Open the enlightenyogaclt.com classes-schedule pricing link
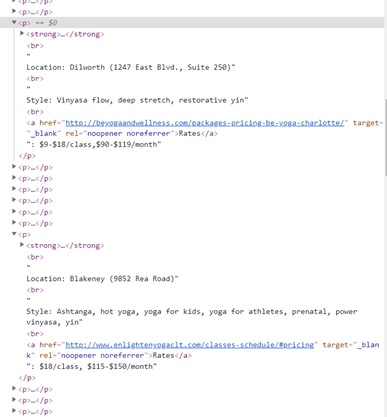 [190, 345]
